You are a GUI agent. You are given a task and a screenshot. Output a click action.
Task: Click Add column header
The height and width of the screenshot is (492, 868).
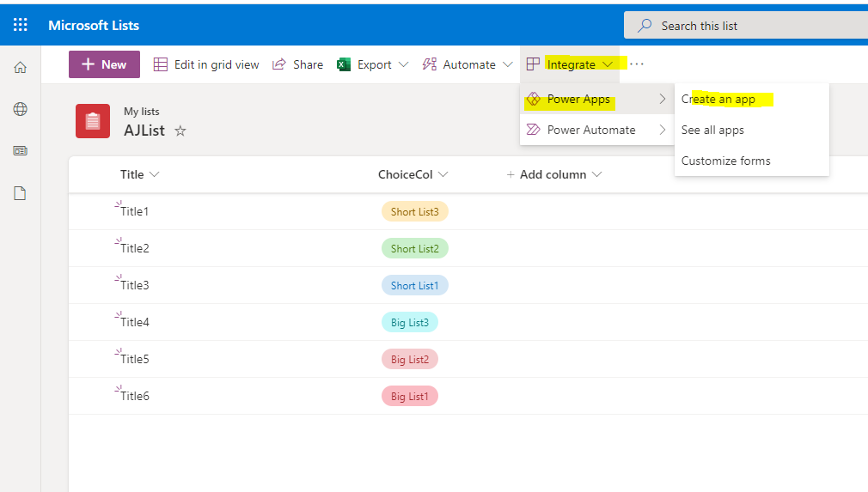(553, 174)
